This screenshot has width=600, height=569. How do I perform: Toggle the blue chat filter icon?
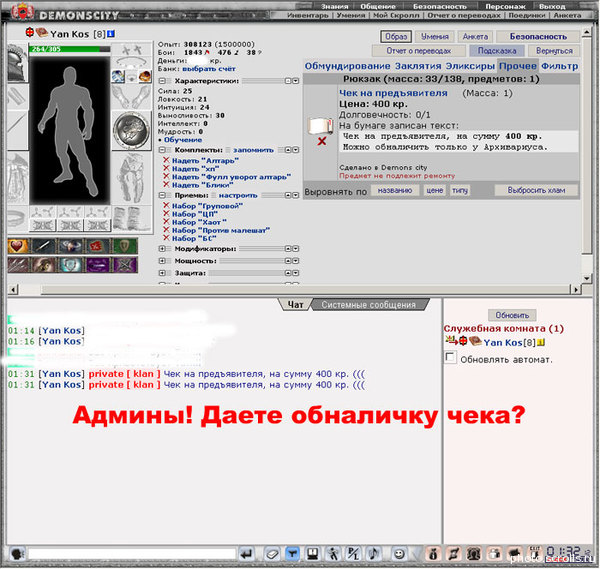point(293,554)
